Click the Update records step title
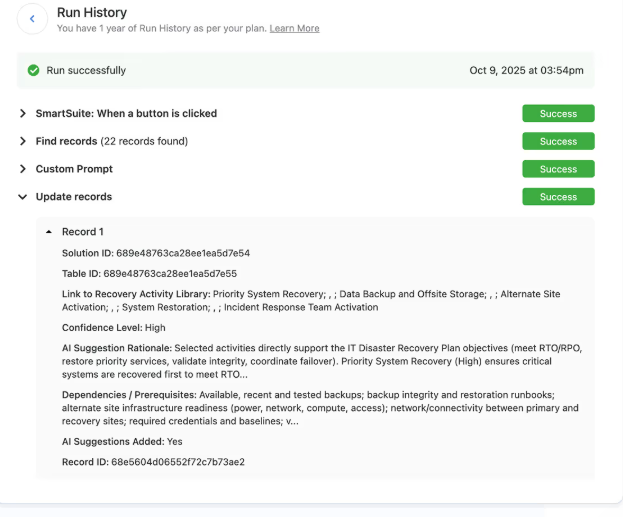 point(74,197)
